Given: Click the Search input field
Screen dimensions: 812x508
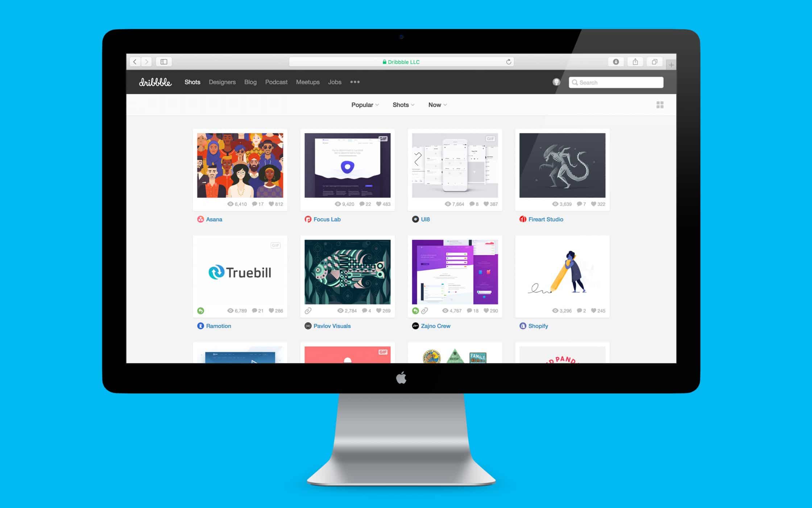Looking at the screenshot, I should [x=616, y=82].
